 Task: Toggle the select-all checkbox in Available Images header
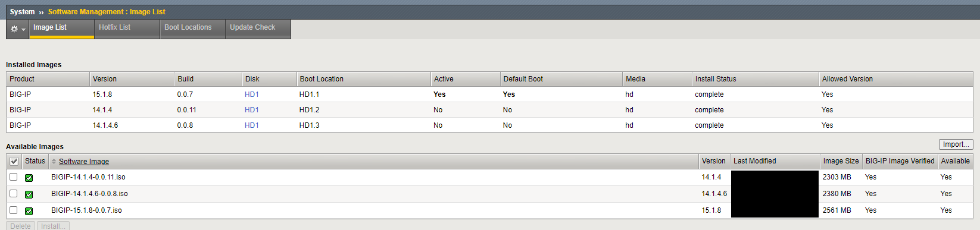click(x=14, y=161)
